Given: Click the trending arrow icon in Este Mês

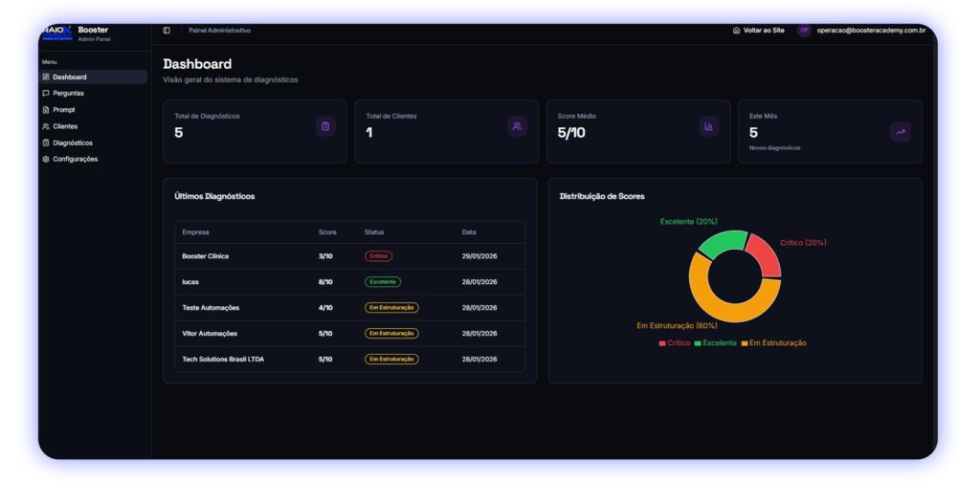Looking at the screenshot, I should pos(900,132).
